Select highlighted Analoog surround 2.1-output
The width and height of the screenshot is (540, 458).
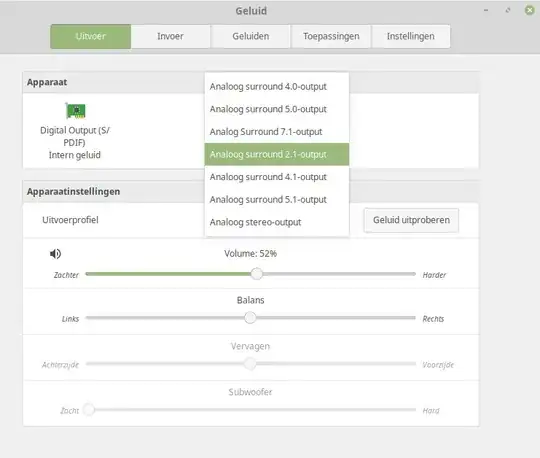(277, 154)
